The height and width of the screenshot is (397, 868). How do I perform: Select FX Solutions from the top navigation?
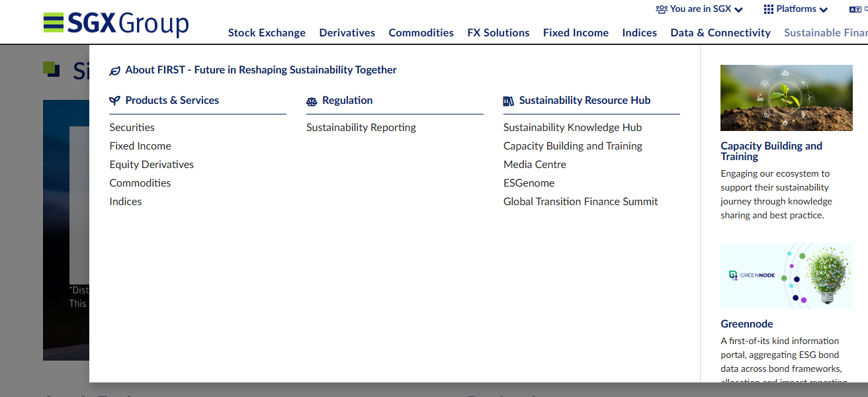[498, 32]
